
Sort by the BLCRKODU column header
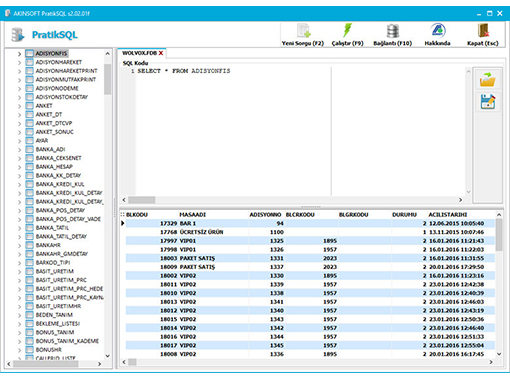(300, 215)
